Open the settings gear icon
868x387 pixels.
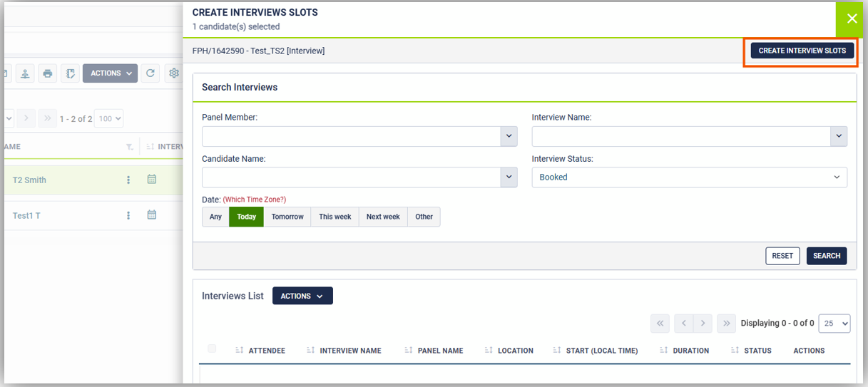(x=173, y=73)
